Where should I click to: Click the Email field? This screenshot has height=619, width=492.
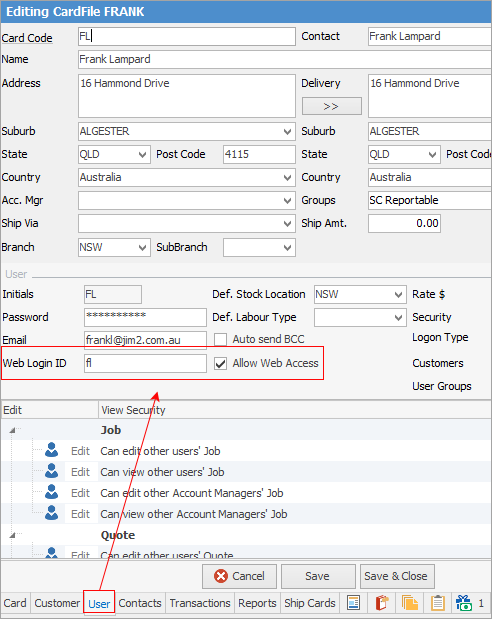tap(145, 340)
